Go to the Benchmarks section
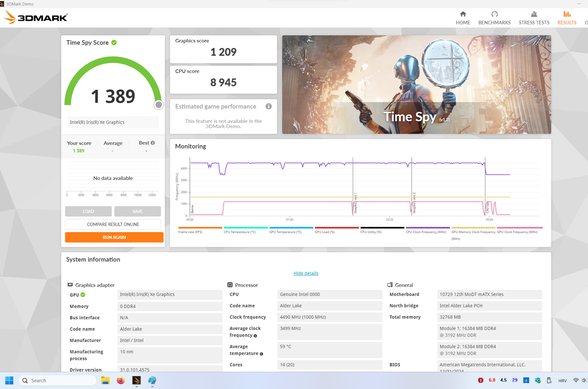Viewport: 588px width, 389px height. (x=494, y=18)
